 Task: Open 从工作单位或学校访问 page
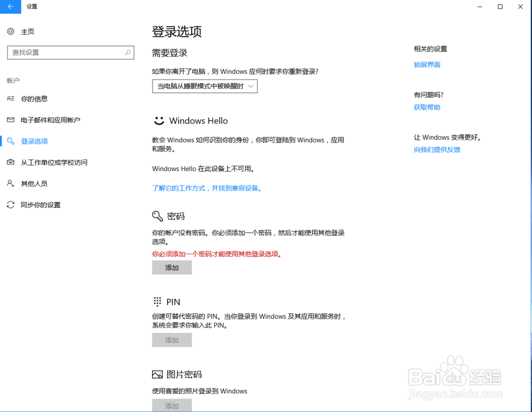pyautogui.click(x=54, y=163)
